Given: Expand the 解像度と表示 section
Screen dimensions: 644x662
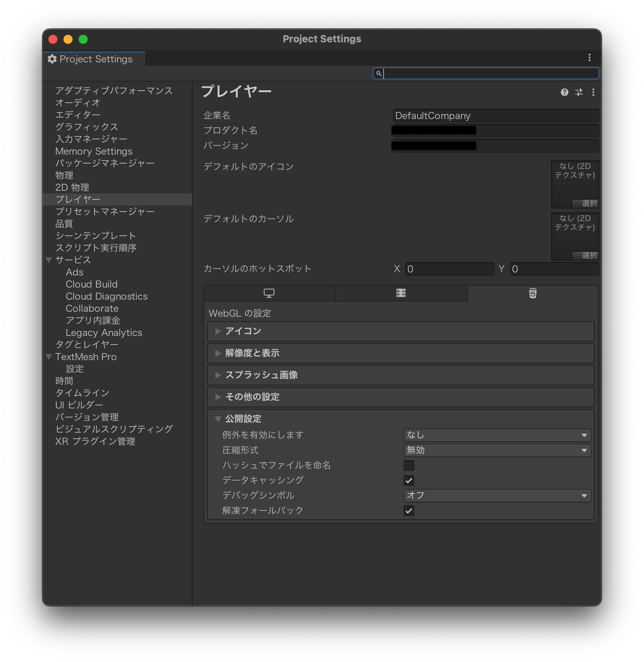Looking at the screenshot, I should [x=401, y=353].
